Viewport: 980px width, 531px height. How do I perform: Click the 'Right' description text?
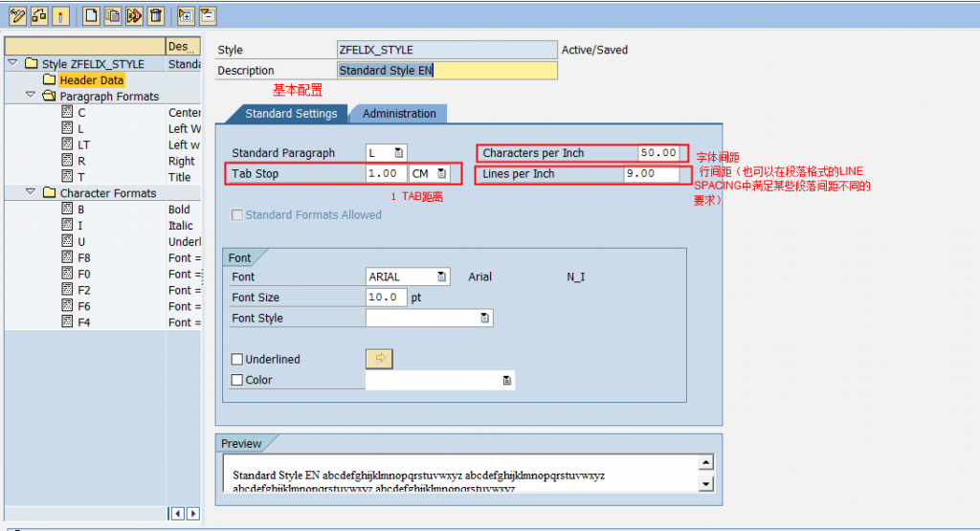[181, 161]
